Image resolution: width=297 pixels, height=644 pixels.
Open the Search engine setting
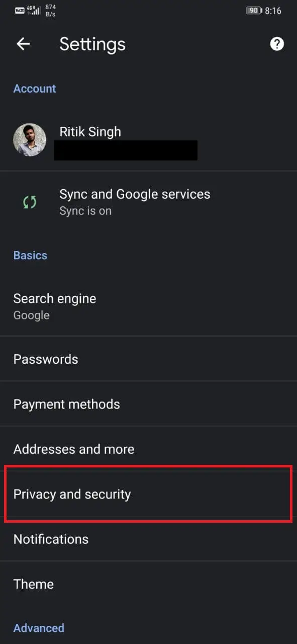pyautogui.click(x=148, y=306)
